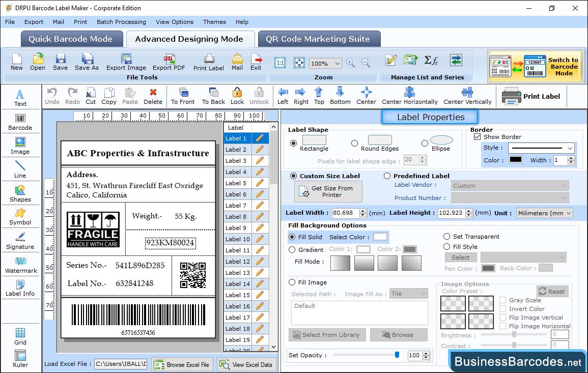Open the Themes menu
The image size is (588, 373).
pyautogui.click(x=214, y=22)
